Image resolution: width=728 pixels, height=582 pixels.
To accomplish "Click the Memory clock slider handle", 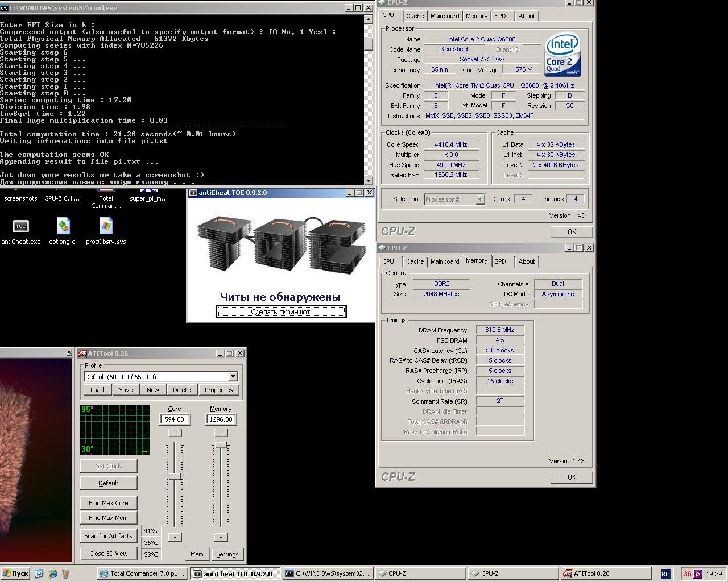I will click(x=221, y=446).
